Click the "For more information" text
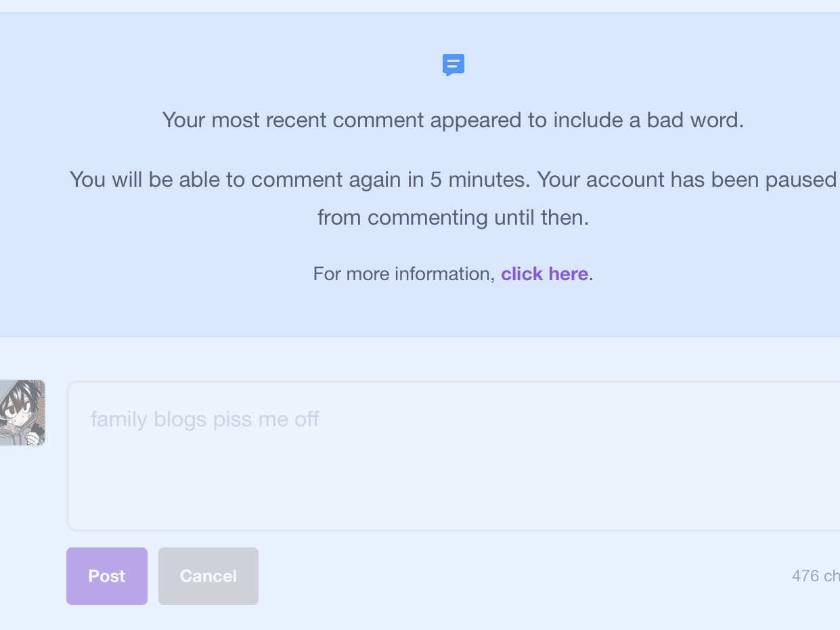840x630 pixels. (x=403, y=274)
